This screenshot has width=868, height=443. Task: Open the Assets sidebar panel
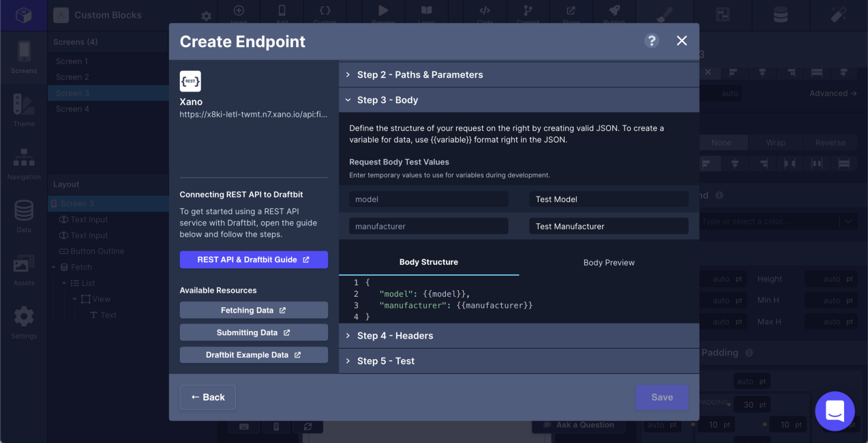click(x=24, y=270)
